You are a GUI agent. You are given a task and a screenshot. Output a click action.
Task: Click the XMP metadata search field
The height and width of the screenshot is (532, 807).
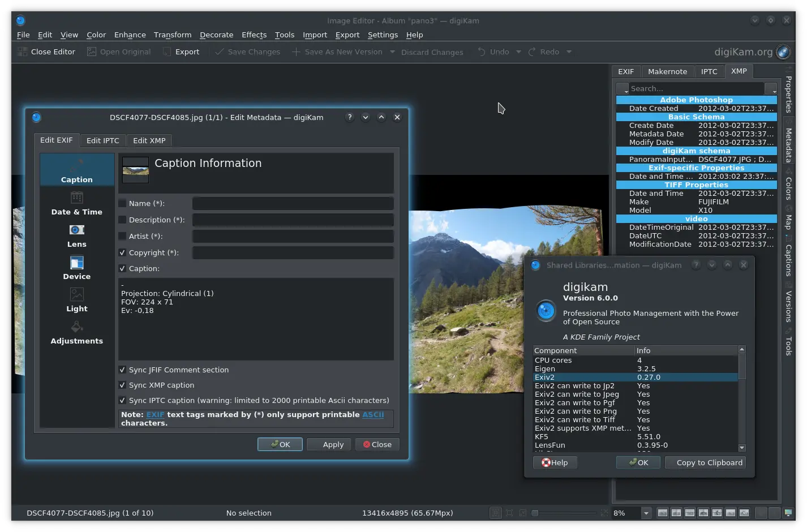tap(696, 88)
